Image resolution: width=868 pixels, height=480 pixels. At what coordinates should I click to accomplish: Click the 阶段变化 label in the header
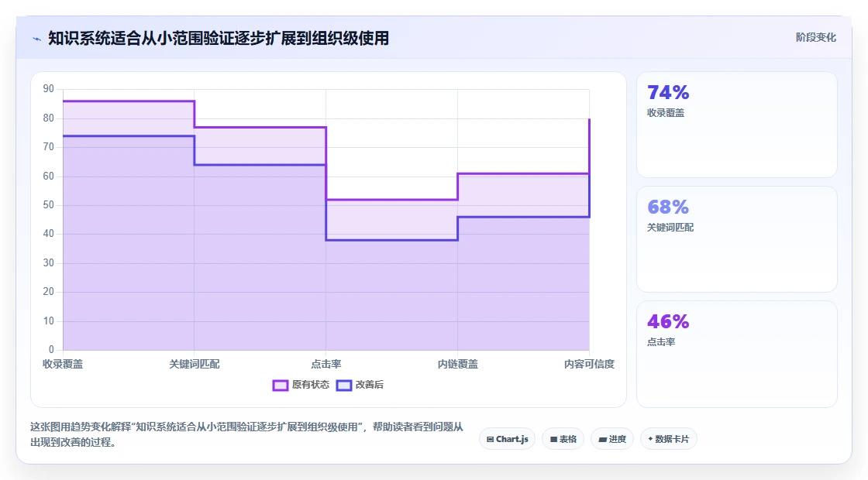[x=815, y=37]
